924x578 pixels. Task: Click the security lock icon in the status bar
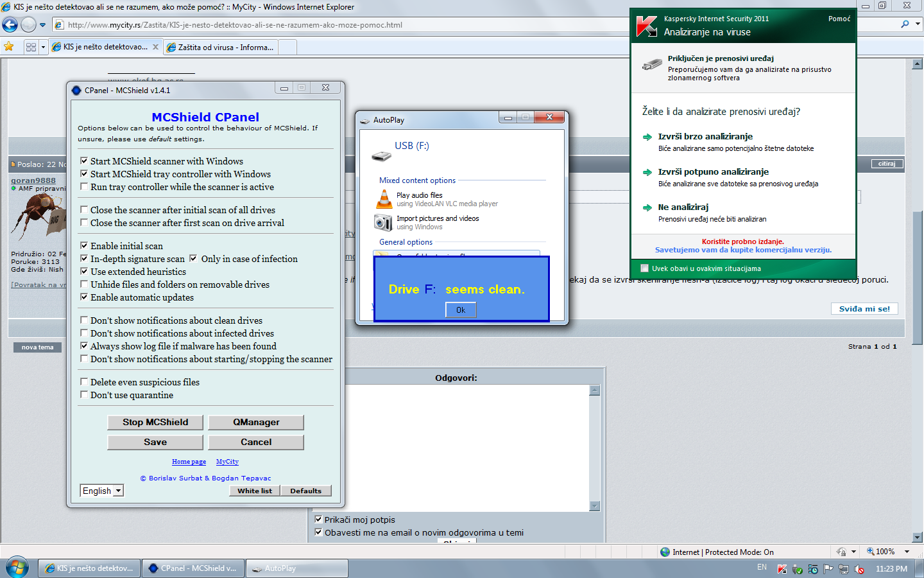pos(841,552)
